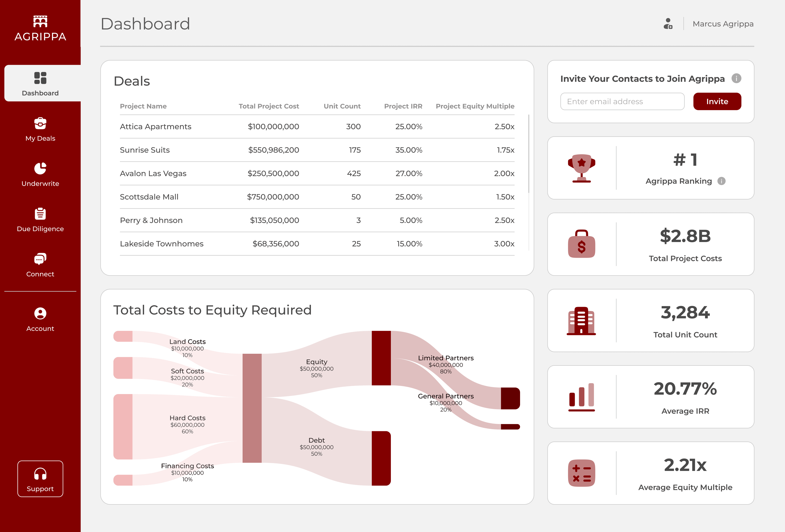
Task: Click the Soft Costs Sankey node
Action: tap(123, 368)
